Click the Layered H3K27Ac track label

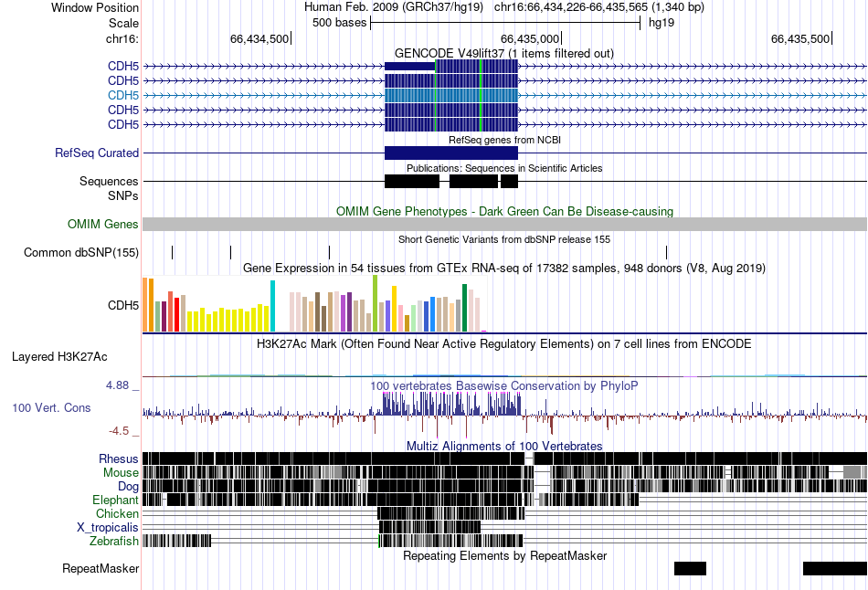[59, 356]
